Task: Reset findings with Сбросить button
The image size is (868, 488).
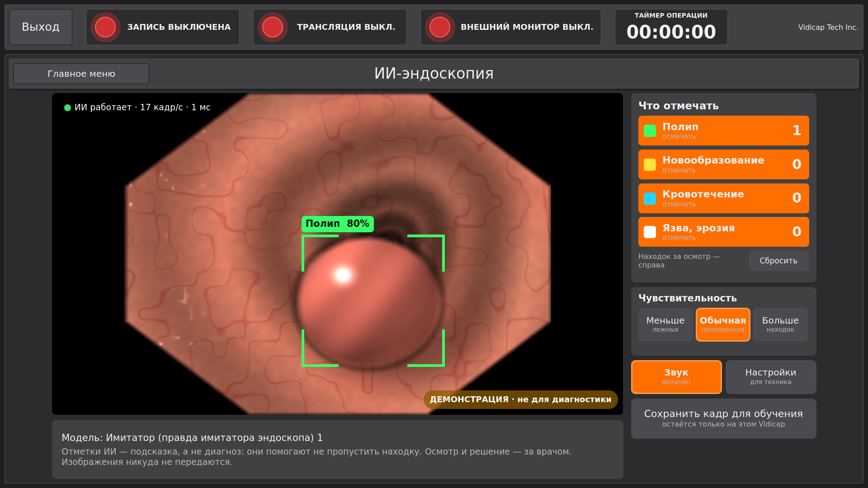Action: tap(778, 261)
